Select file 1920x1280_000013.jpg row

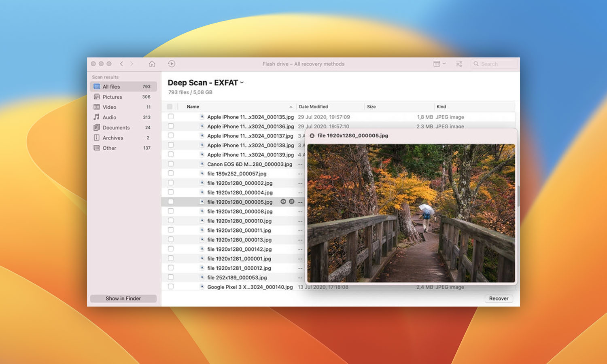233,239
